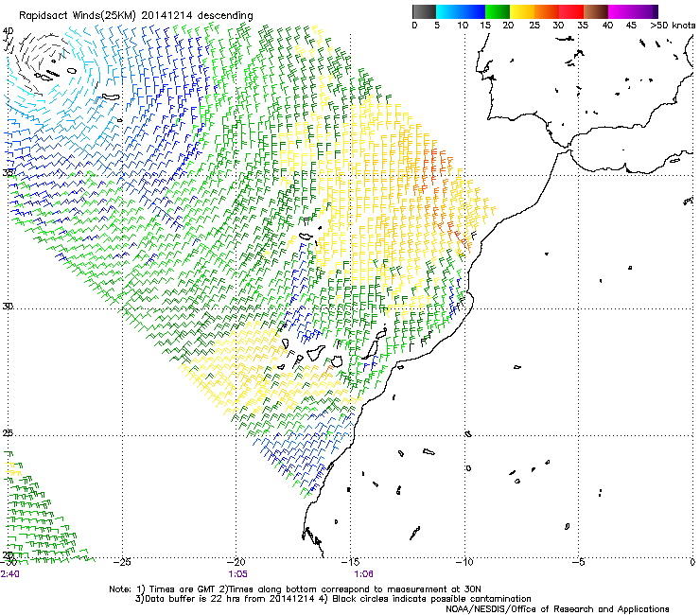Click the longitude label '-25'
The height and width of the screenshot is (615, 700).
[x=122, y=562]
